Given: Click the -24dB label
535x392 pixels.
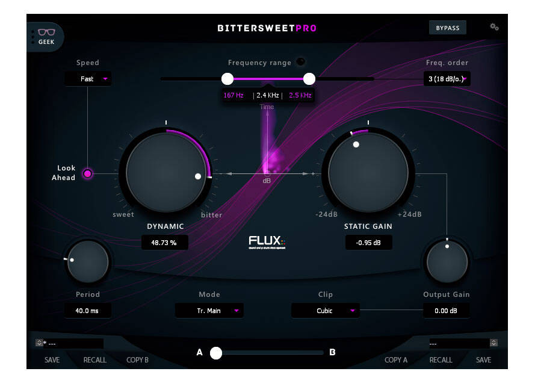Looking at the screenshot, I should click(x=327, y=214).
